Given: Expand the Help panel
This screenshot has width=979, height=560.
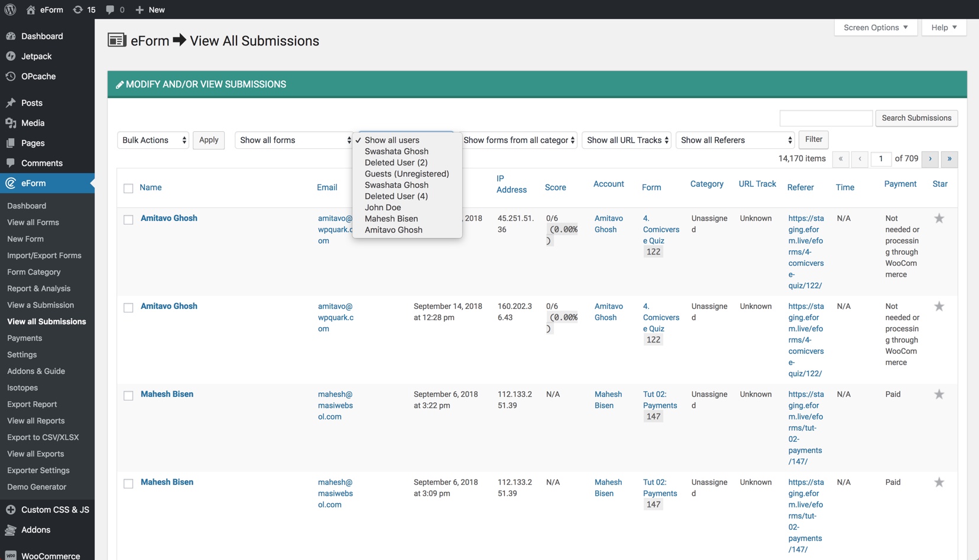Looking at the screenshot, I should [944, 28].
